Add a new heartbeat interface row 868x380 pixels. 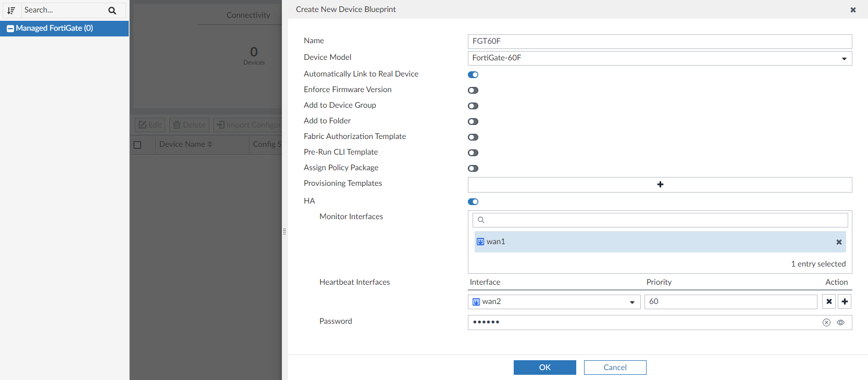click(x=845, y=301)
